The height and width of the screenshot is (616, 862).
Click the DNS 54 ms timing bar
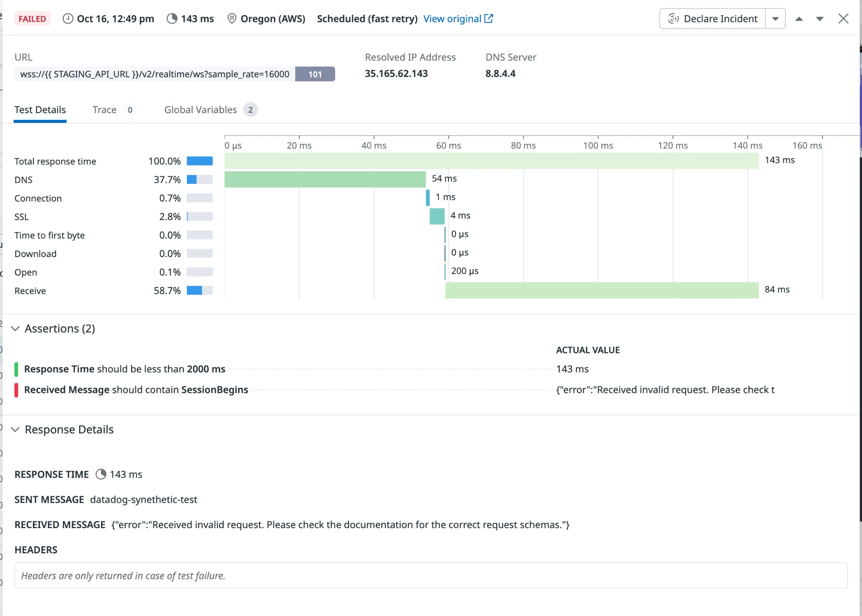(325, 179)
